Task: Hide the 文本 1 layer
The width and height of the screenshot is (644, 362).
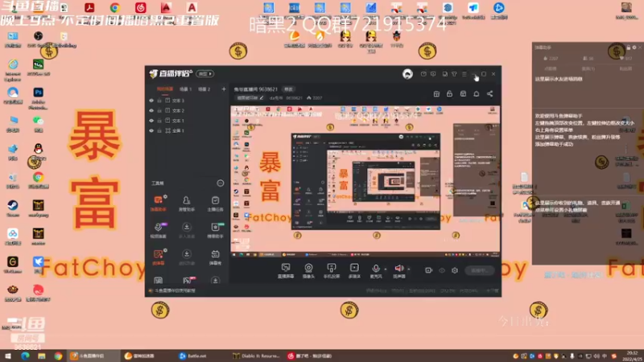Action: click(151, 121)
